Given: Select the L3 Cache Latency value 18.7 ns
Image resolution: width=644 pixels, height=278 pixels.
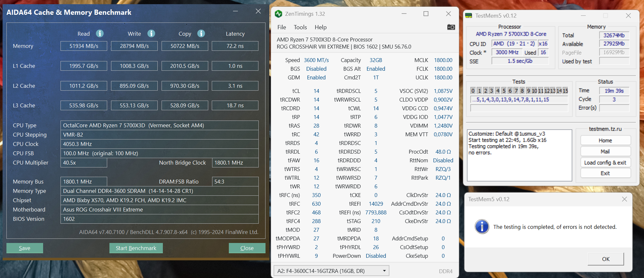Looking at the screenshot, I should tap(235, 105).
